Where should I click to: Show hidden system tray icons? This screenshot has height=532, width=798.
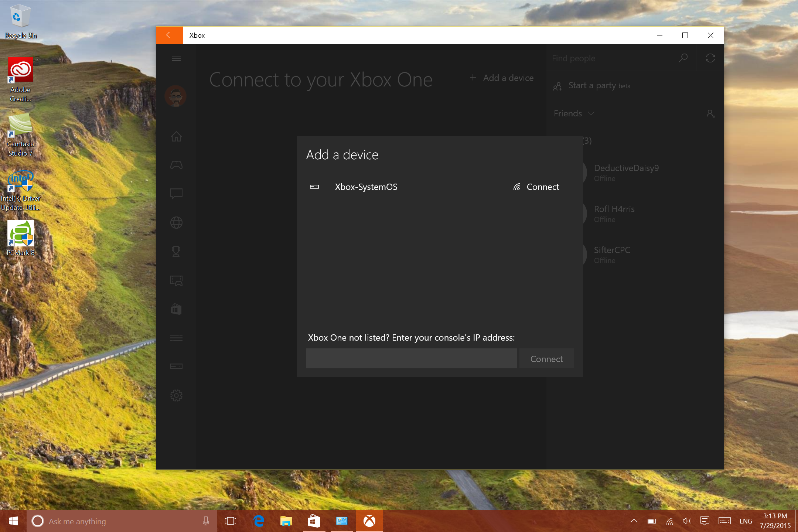click(x=634, y=521)
